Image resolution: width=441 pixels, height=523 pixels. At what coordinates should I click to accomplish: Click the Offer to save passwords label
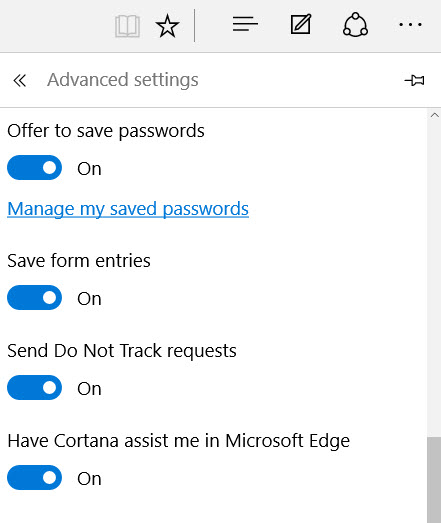pos(106,131)
